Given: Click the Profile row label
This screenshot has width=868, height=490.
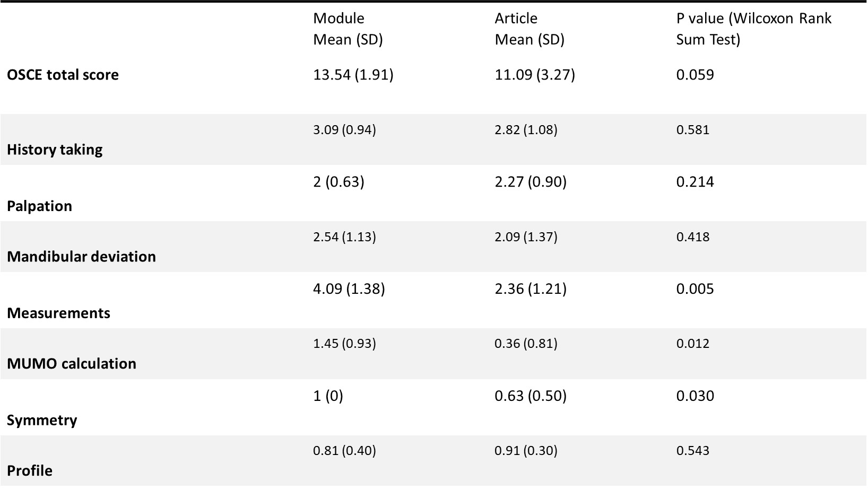Looking at the screenshot, I should click(x=30, y=471).
